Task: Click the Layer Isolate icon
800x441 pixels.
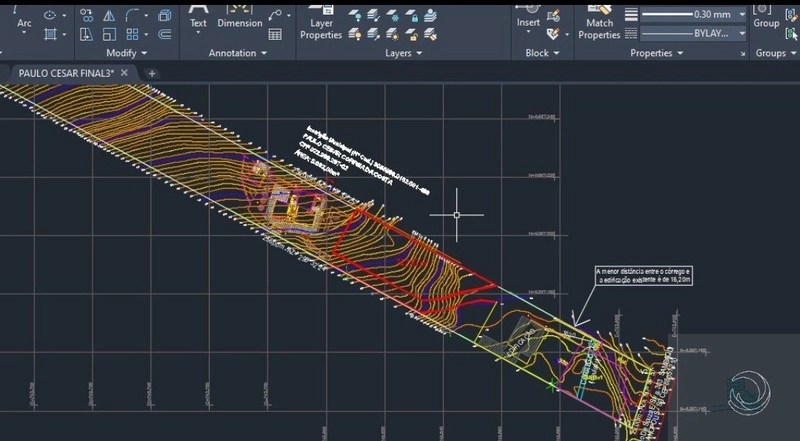Action: coord(374,16)
